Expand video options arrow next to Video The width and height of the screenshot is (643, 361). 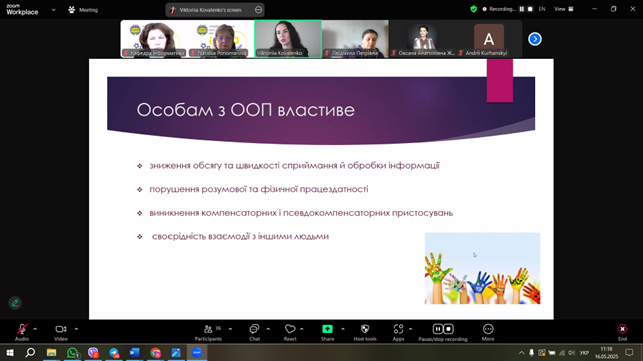coord(76,329)
